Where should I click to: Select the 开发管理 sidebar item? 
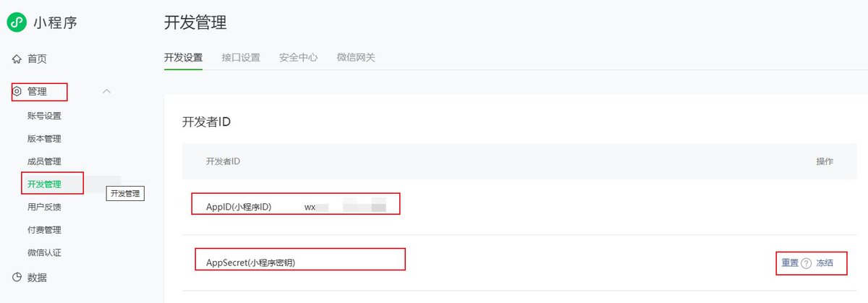(x=44, y=184)
